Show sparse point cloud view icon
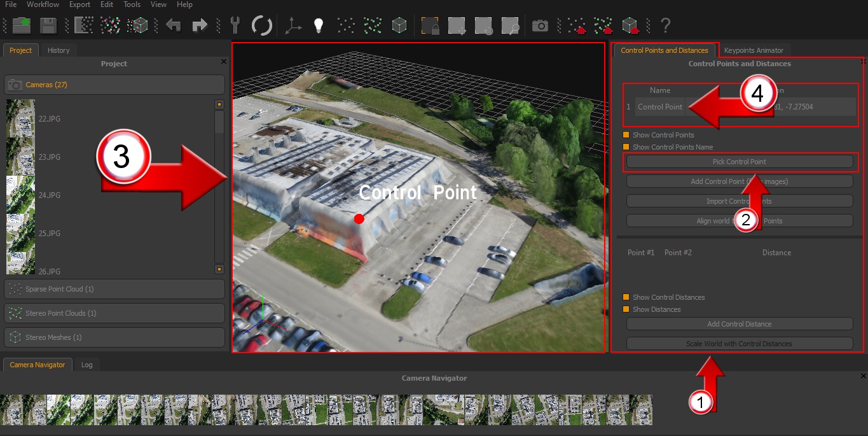868x436 pixels. tap(345, 25)
